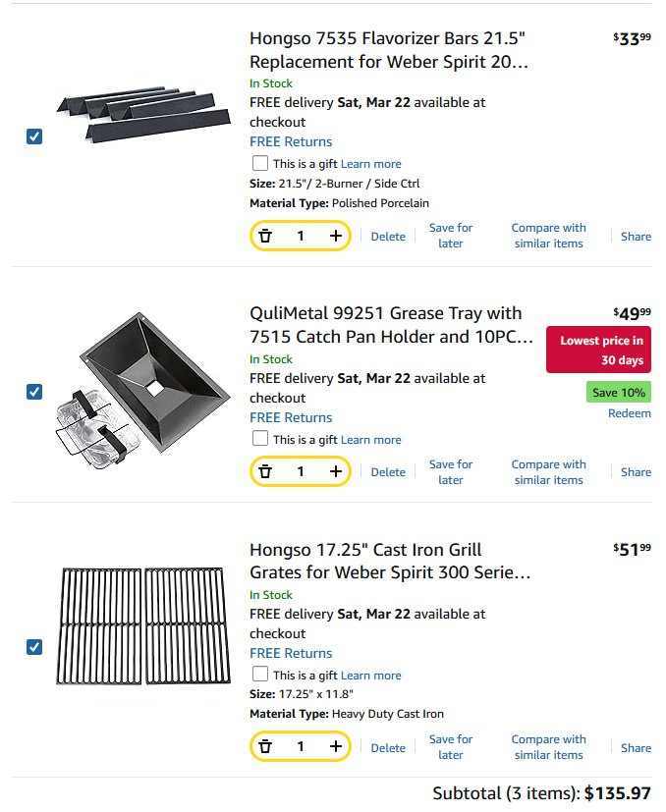
Task: Delete the QuliMetal Grease Tray link
Action: (388, 472)
